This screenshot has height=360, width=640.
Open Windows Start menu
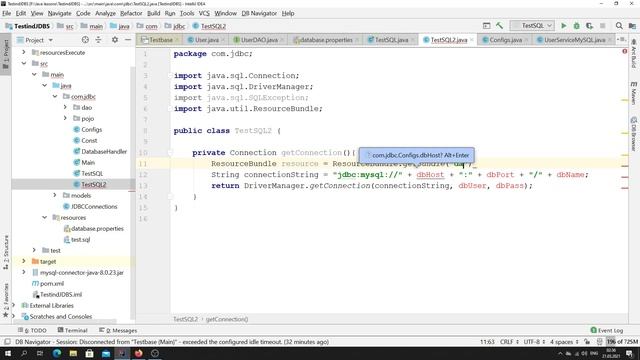coord(8,353)
